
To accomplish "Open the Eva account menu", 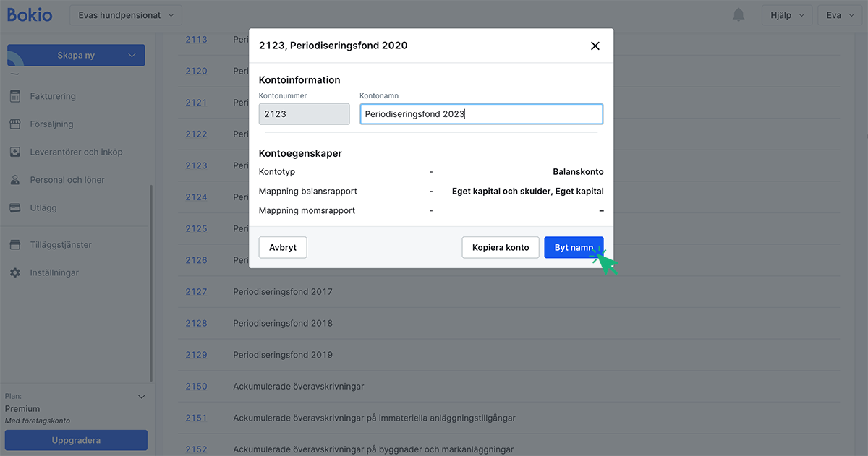I will point(840,14).
